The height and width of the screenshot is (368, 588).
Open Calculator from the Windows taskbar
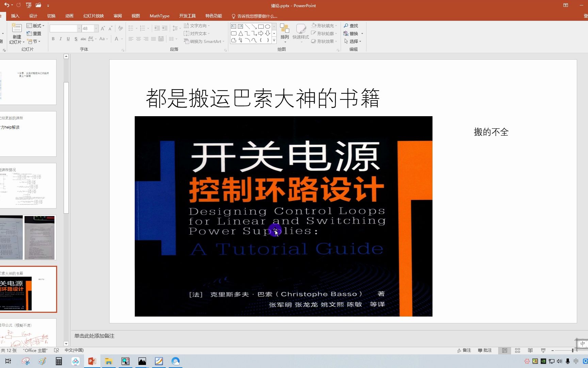tap(59, 361)
